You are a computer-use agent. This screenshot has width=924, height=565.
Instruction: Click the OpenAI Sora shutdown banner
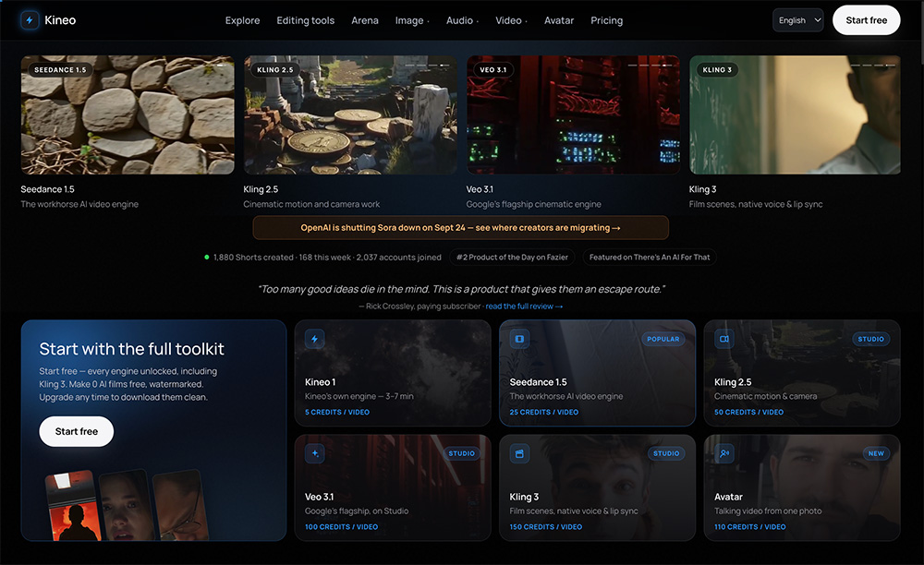click(x=461, y=228)
